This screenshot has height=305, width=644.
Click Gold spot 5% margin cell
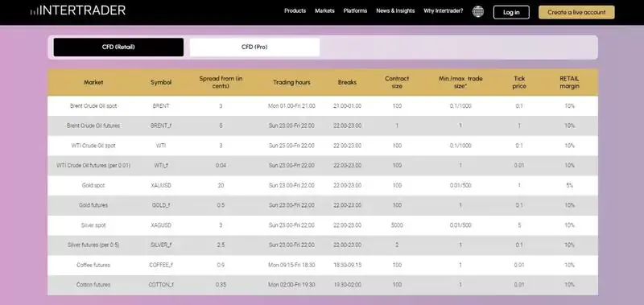click(x=569, y=186)
